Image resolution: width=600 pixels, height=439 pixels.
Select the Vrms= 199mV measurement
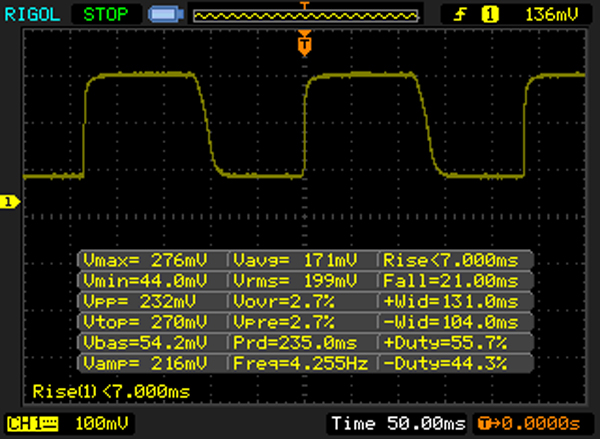[x=295, y=281]
